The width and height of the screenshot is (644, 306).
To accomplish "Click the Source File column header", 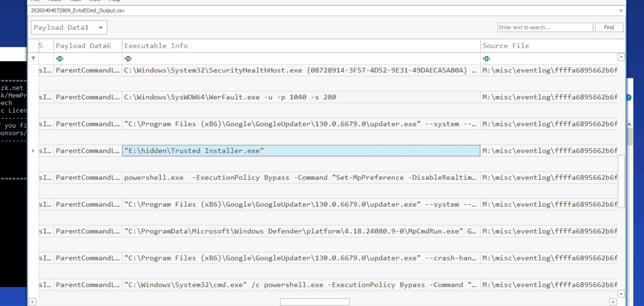I will 548,46.
